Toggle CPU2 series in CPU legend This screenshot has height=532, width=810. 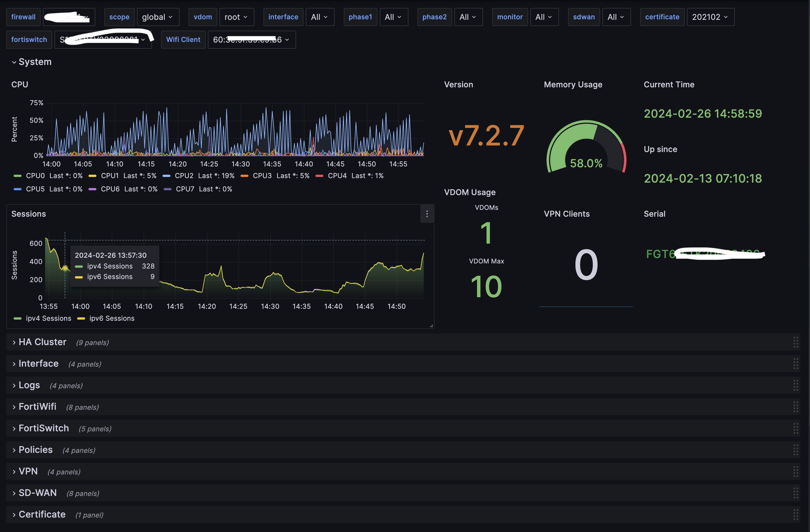tap(184, 176)
